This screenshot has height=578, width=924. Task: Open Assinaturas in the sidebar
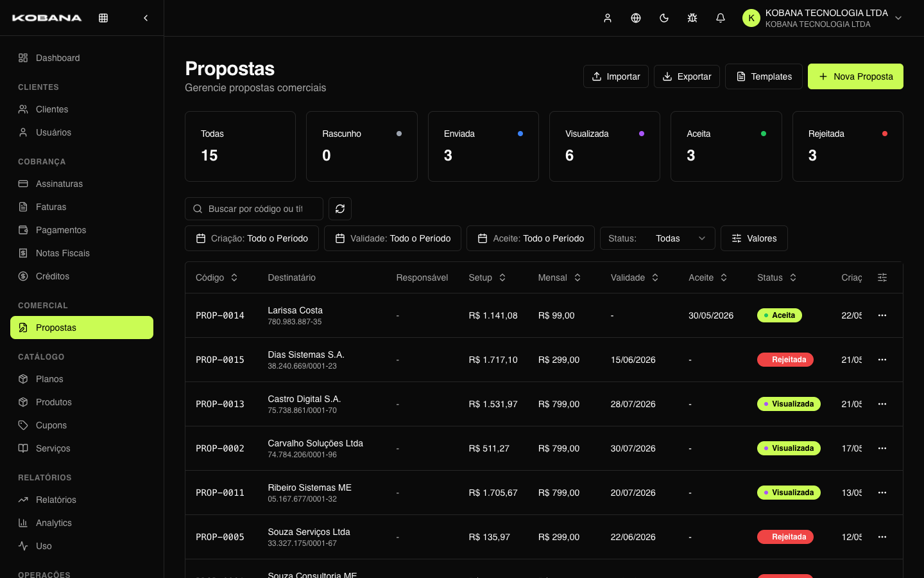(81, 184)
